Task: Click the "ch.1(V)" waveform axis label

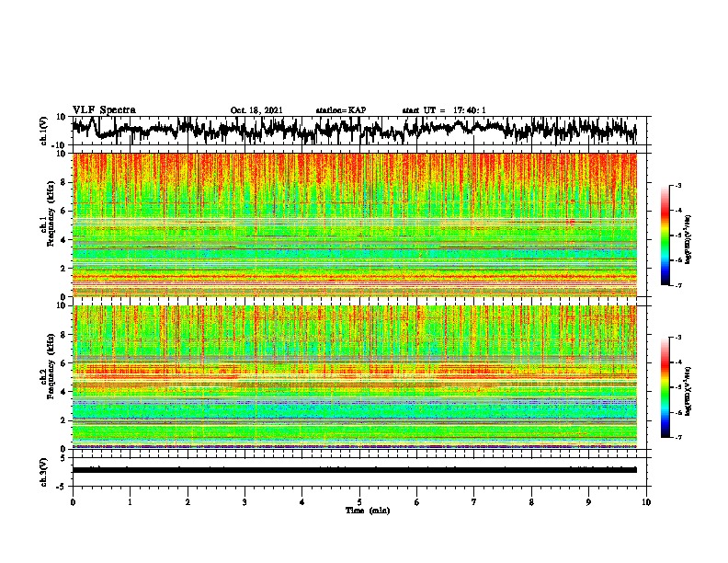Action: 44,131
